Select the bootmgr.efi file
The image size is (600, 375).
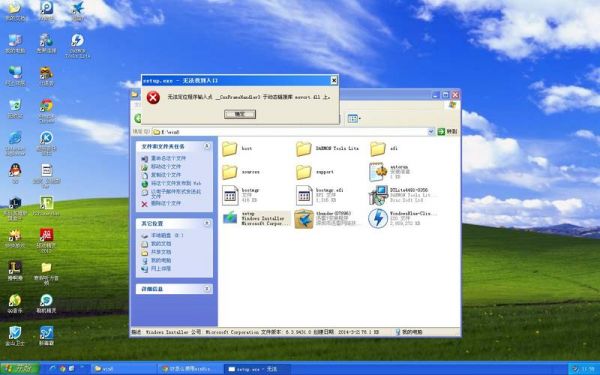(320, 195)
